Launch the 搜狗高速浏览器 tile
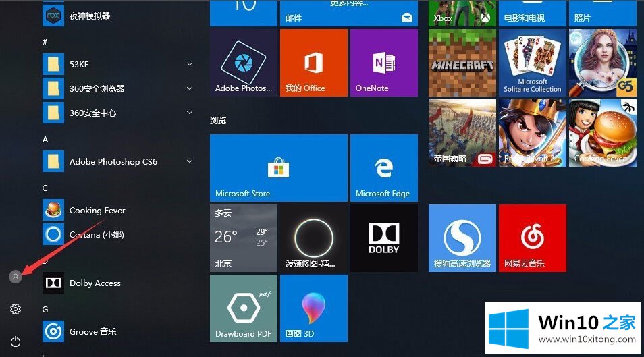Screen dimensions: 644x357 point(462,238)
